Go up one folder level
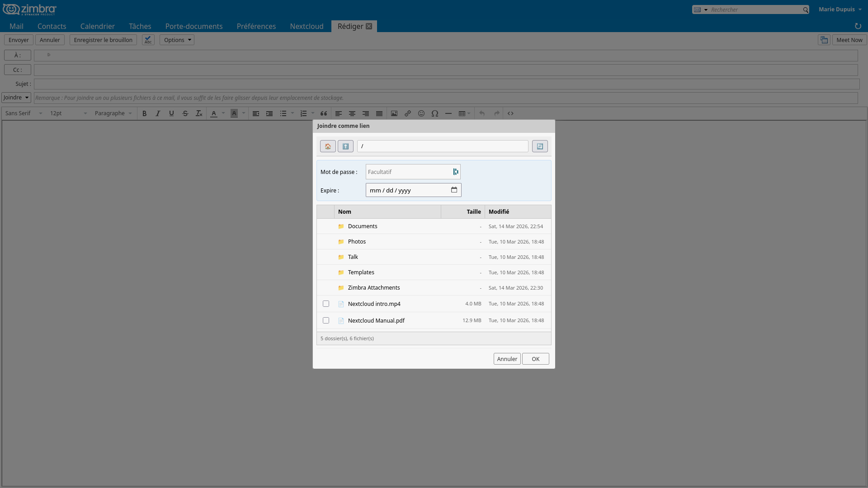This screenshot has height=488, width=868. pos(345,146)
